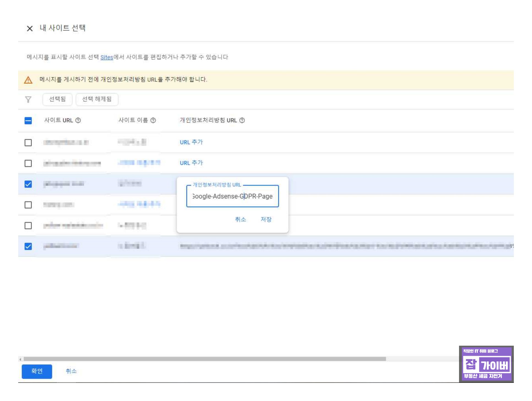The image size is (532, 401).
Task: Apply the 선택됨 filter chip
Action: click(57, 99)
